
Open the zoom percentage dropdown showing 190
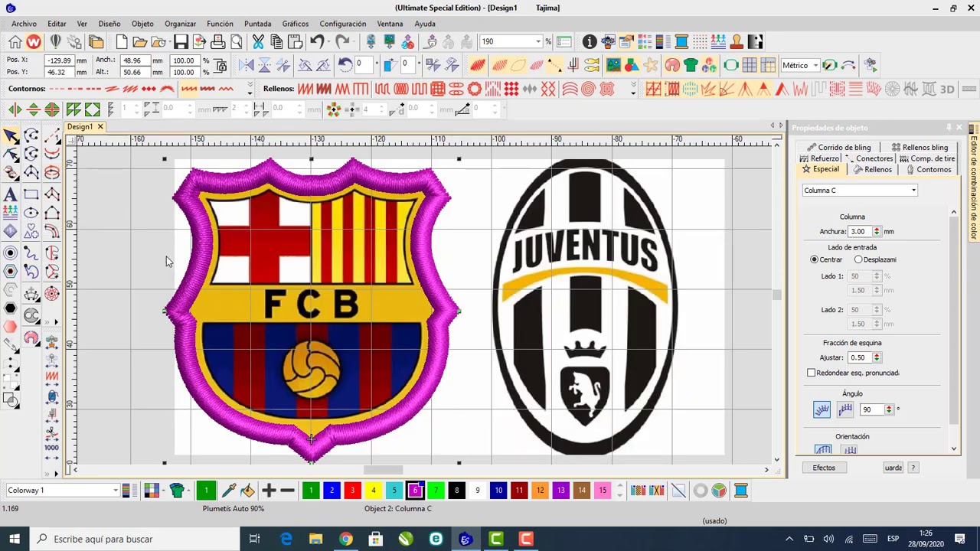[x=538, y=41]
